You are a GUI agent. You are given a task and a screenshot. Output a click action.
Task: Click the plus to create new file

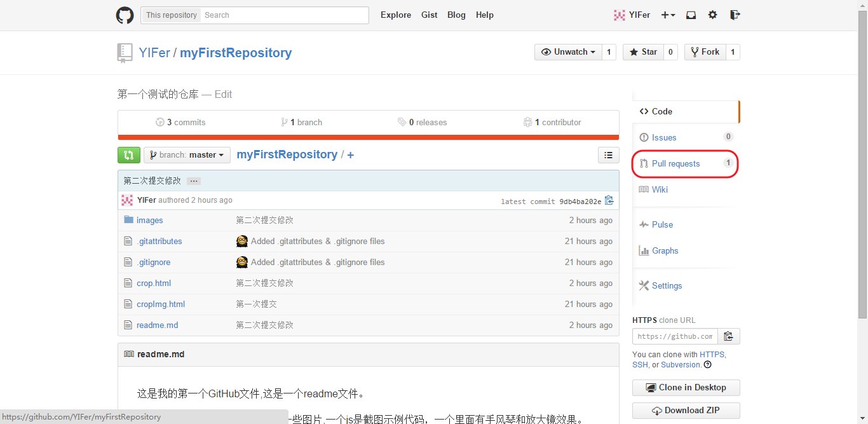pos(350,155)
